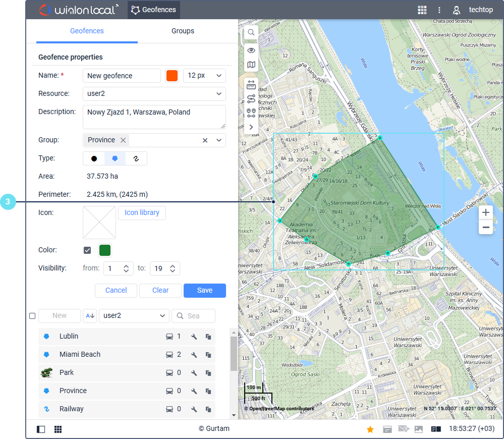Click the applications grid icon in header

(x=422, y=10)
